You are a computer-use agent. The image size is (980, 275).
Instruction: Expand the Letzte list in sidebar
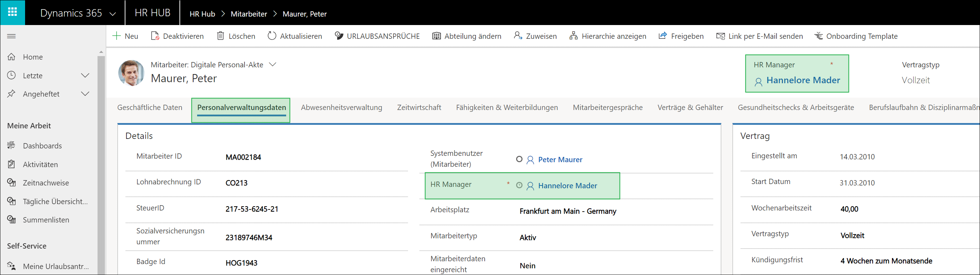pos(85,75)
